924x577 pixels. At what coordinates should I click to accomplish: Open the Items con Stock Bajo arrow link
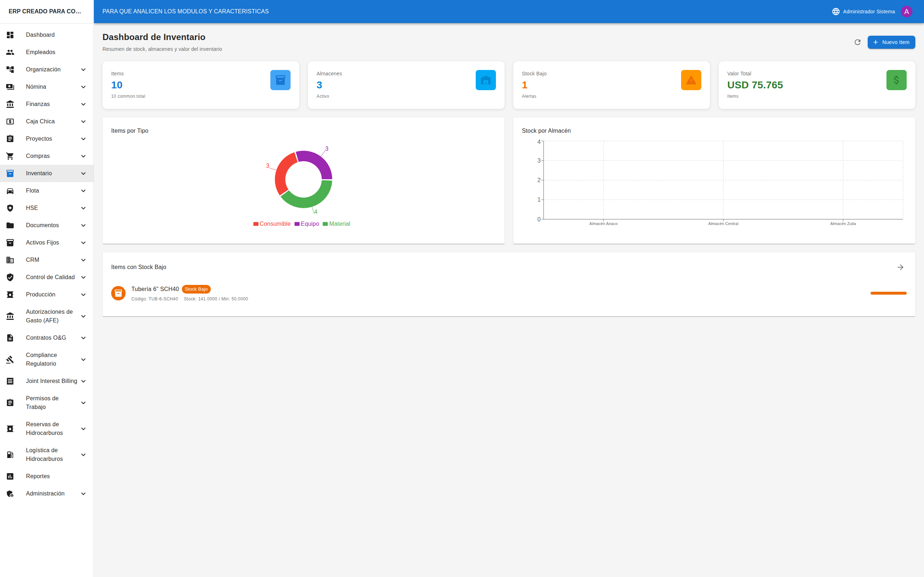pyautogui.click(x=900, y=267)
